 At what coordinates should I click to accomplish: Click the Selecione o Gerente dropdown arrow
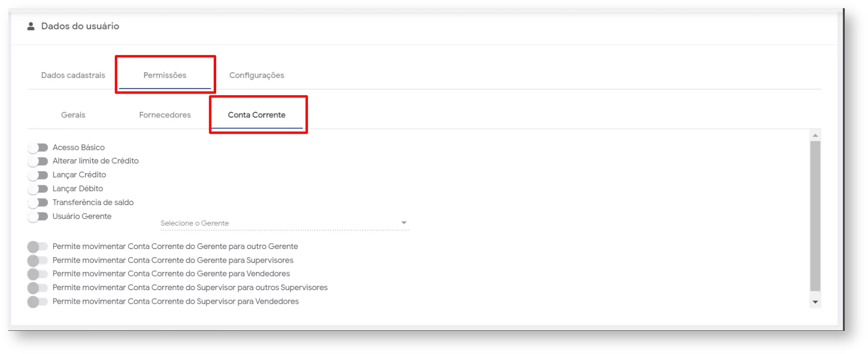tap(404, 223)
